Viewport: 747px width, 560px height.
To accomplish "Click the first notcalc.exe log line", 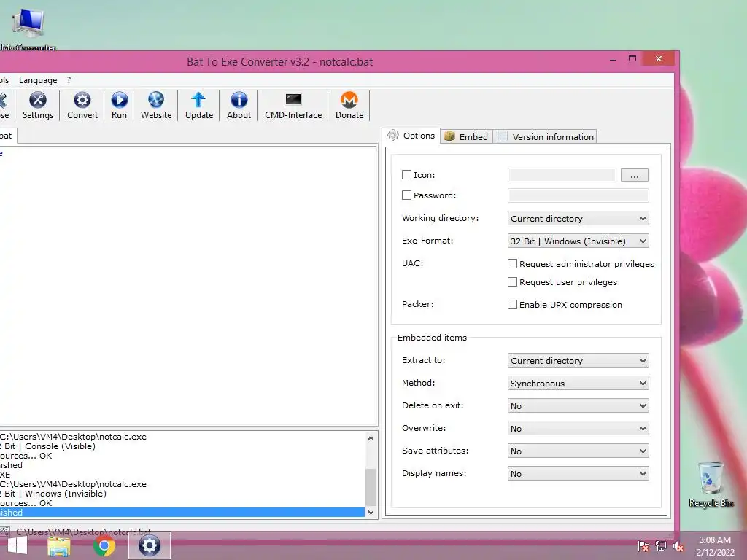I will point(74,437).
